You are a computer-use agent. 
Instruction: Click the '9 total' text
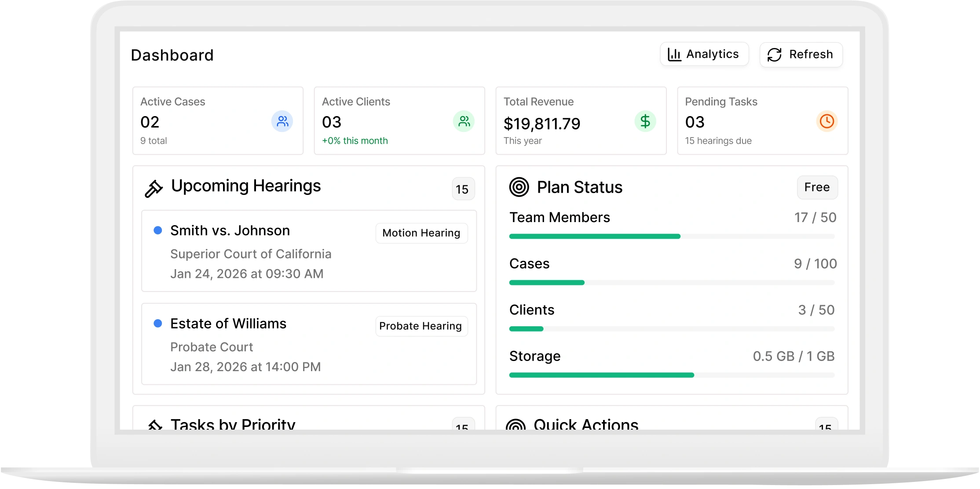pyautogui.click(x=154, y=141)
